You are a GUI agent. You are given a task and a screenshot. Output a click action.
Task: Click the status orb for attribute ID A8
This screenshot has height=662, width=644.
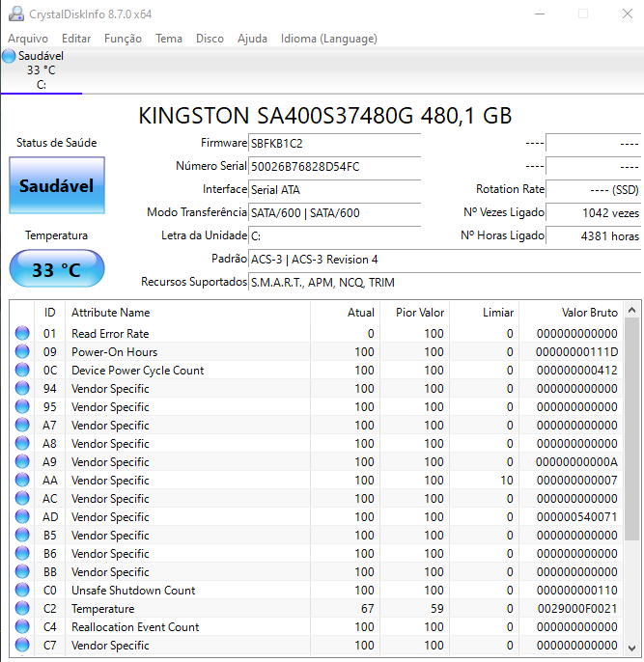click(22, 443)
